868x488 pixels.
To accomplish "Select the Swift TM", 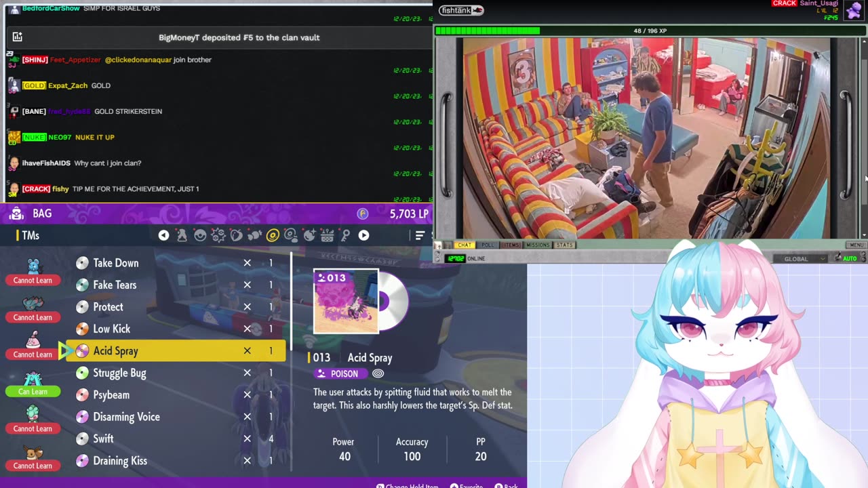I will pos(176,439).
